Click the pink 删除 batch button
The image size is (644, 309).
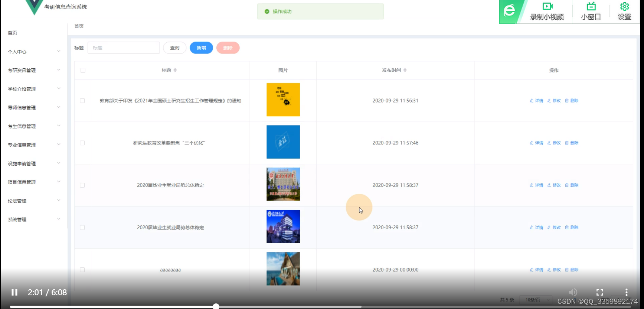[x=228, y=48]
